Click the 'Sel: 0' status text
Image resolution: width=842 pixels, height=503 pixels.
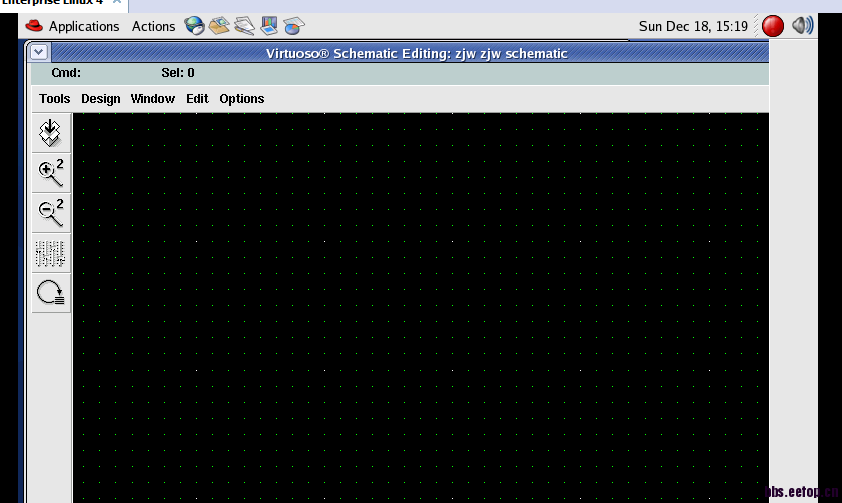coord(178,72)
